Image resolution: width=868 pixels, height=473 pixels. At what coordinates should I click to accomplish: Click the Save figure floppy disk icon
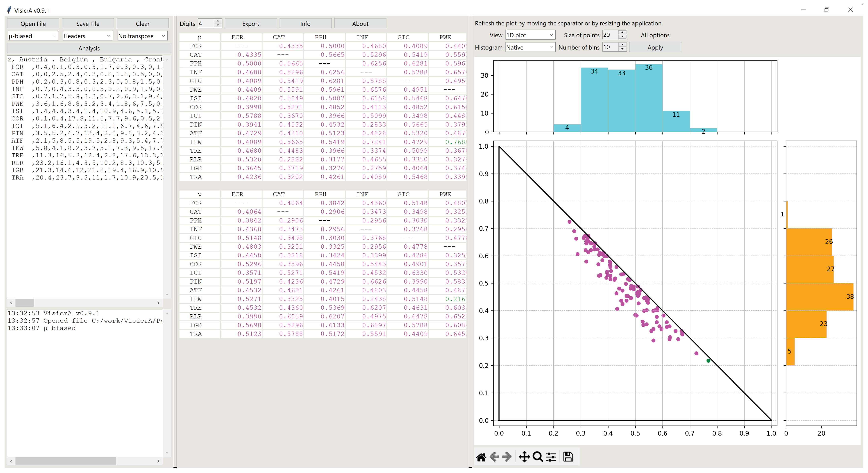[568, 457]
